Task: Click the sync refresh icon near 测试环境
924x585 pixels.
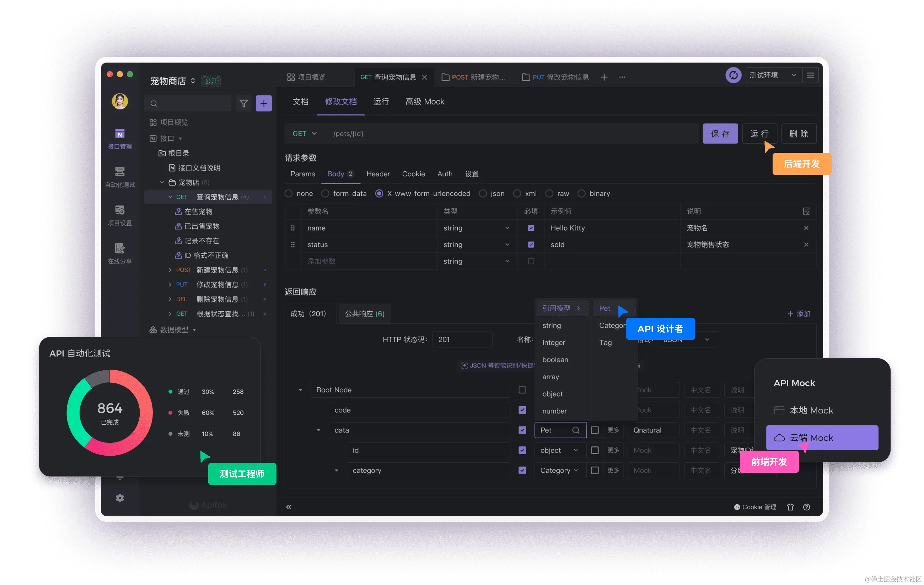Action: (x=733, y=75)
